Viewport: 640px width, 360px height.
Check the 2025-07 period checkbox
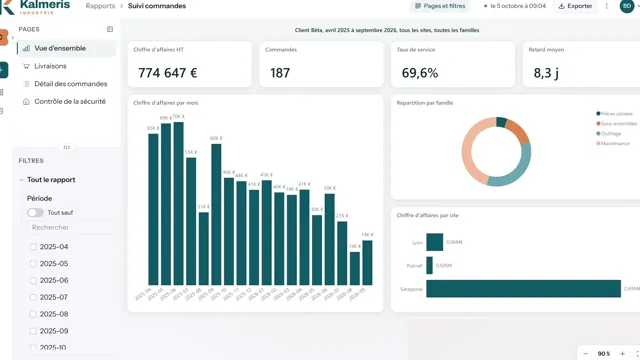(33, 298)
